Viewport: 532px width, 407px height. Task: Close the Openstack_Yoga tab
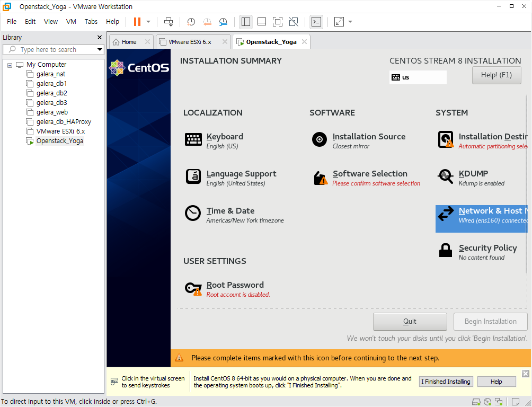[304, 41]
